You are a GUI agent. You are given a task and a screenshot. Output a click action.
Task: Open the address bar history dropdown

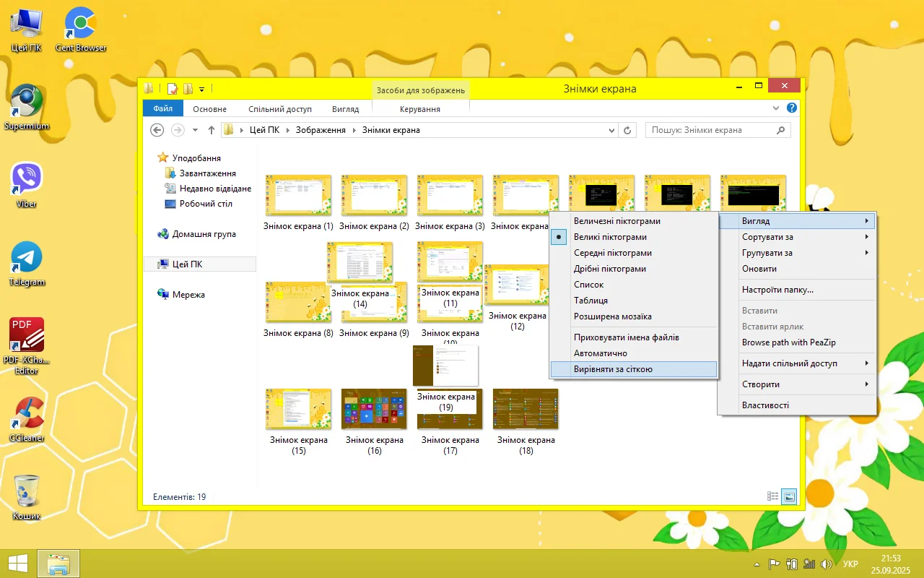tap(611, 131)
